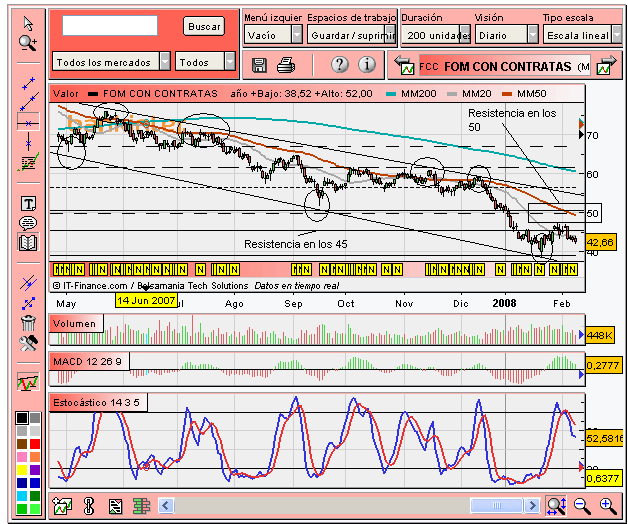The width and height of the screenshot is (628, 524).
Task: Click the chart list document icon in bottom toolbar
Action: click(x=115, y=506)
